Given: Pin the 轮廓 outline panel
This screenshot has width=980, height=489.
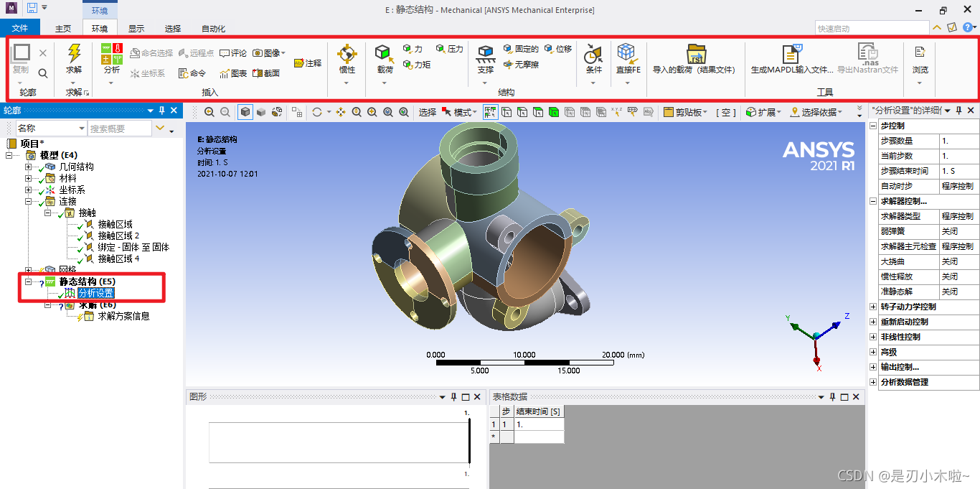Looking at the screenshot, I should (162, 111).
